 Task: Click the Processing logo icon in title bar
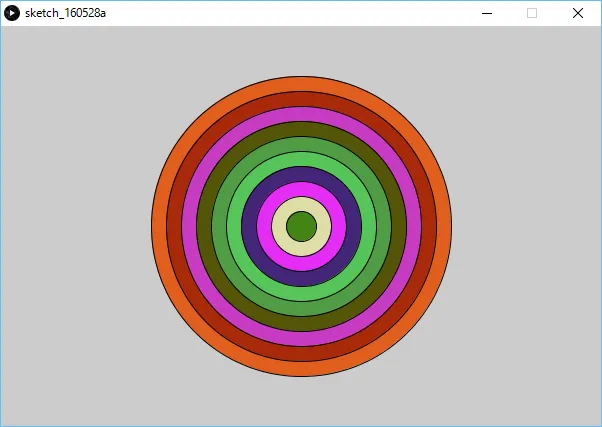[12, 13]
